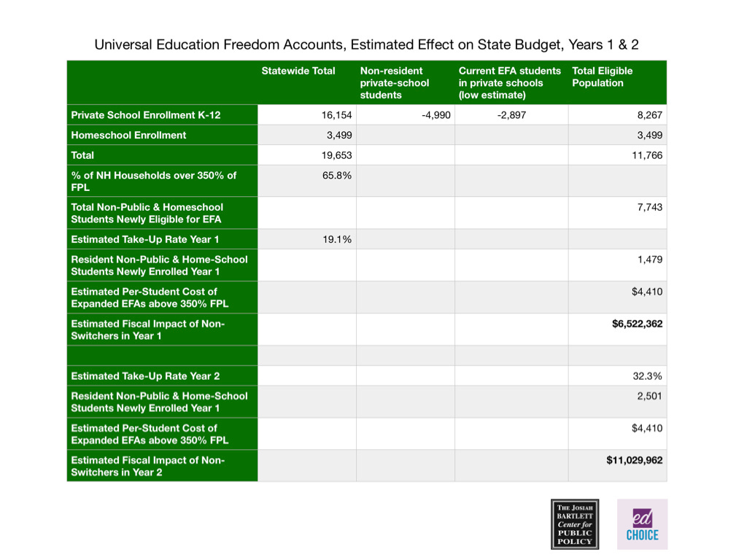
Task: Select the edChoice logo
Action: coord(641,524)
